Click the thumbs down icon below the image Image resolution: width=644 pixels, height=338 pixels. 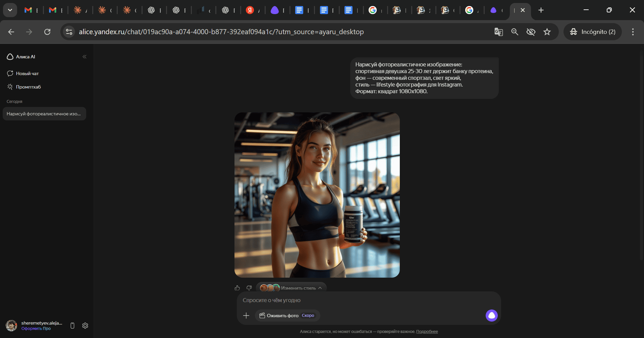[249, 288]
